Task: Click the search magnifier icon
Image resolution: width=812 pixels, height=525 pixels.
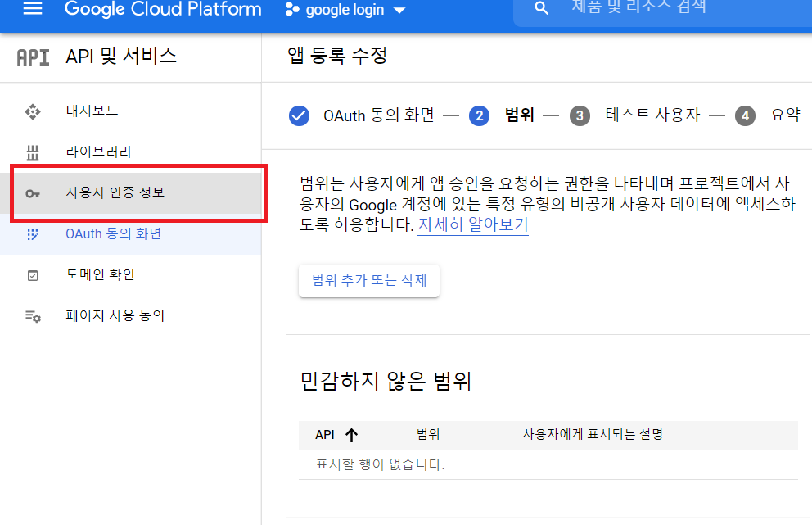Action: [541, 8]
